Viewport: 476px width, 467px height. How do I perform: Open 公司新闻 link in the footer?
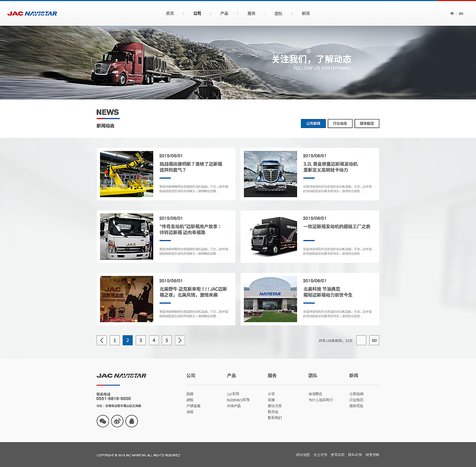pos(356,394)
